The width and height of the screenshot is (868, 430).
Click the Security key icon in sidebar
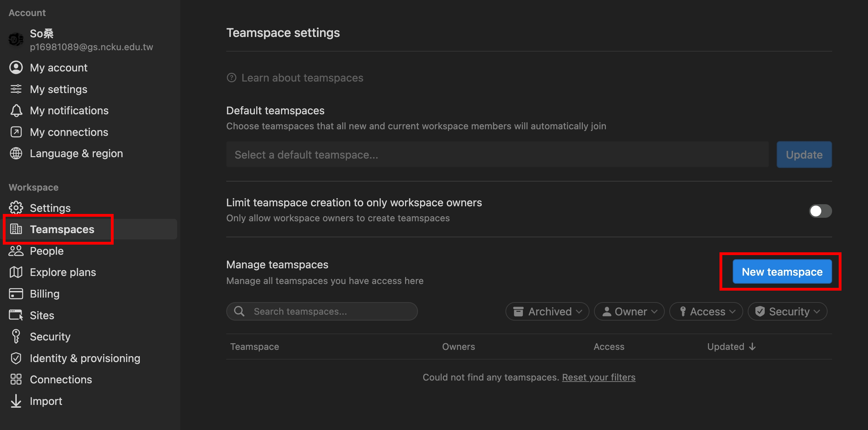pyautogui.click(x=16, y=337)
